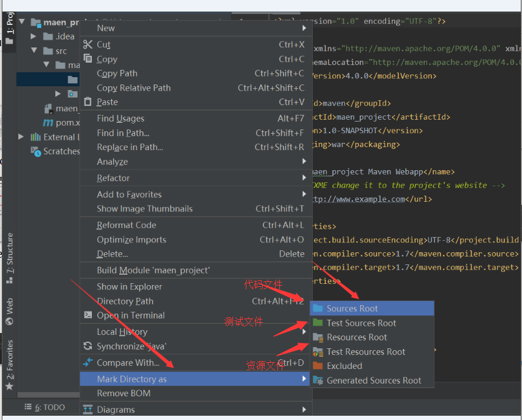The width and height of the screenshot is (522, 420).
Task: Open the Refactor submenu arrow
Action: coord(304,177)
